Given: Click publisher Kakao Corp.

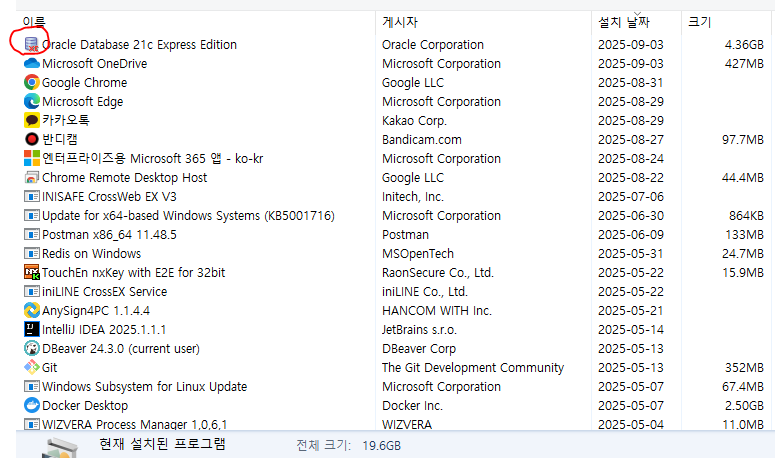Looking at the screenshot, I should (x=414, y=121).
